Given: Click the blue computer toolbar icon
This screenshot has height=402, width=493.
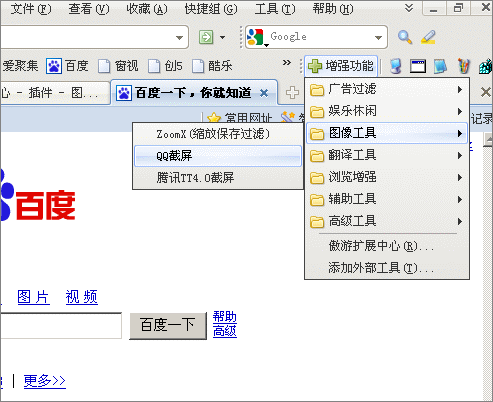Looking at the screenshot, I should pos(396,66).
